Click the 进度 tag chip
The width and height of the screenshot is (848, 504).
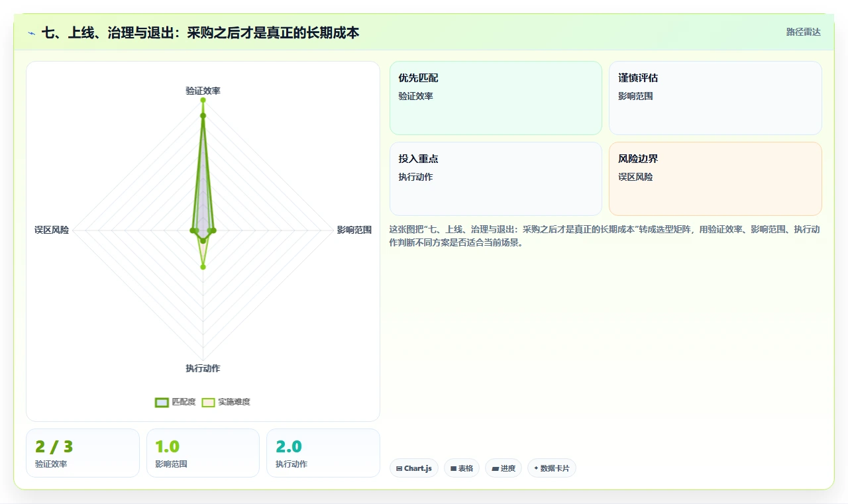coord(503,468)
